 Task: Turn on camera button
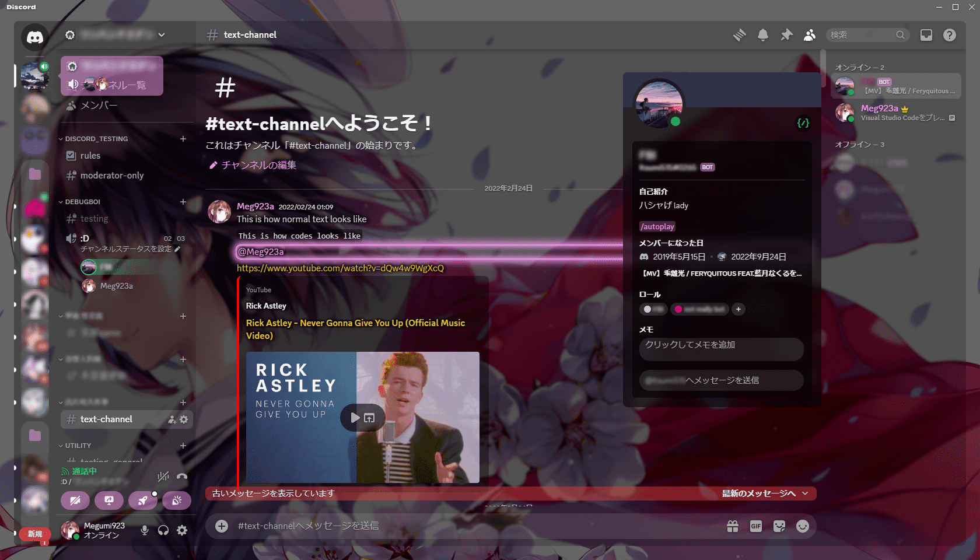(x=75, y=501)
